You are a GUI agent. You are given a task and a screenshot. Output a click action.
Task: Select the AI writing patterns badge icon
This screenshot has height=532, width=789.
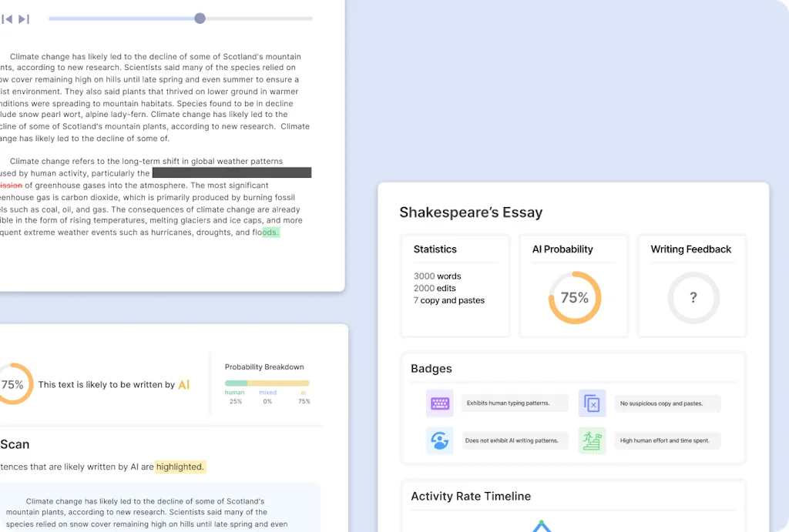(x=439, y=440)
